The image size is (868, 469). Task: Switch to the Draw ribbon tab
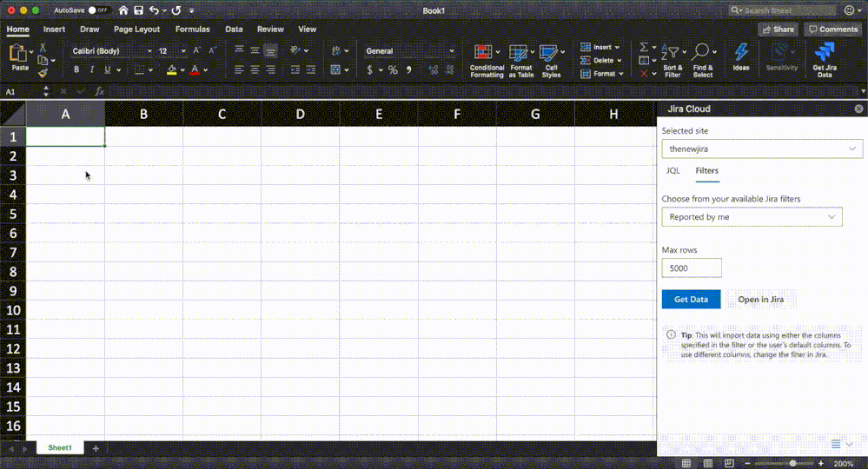click(89, 30)
